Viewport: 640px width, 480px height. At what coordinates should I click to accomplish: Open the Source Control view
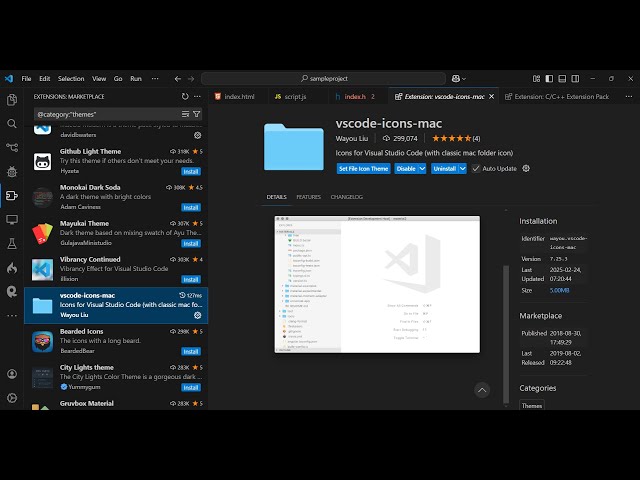click(x=12, y=147)
